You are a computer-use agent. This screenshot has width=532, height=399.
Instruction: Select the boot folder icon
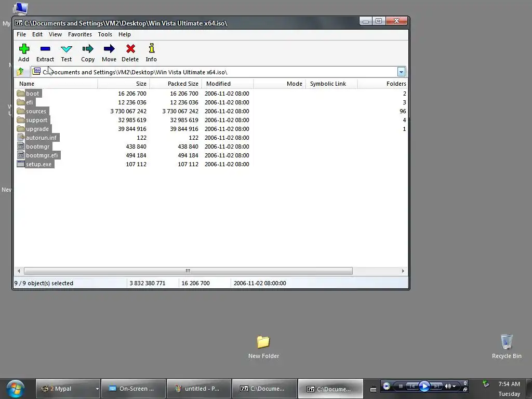pos(21,94)
